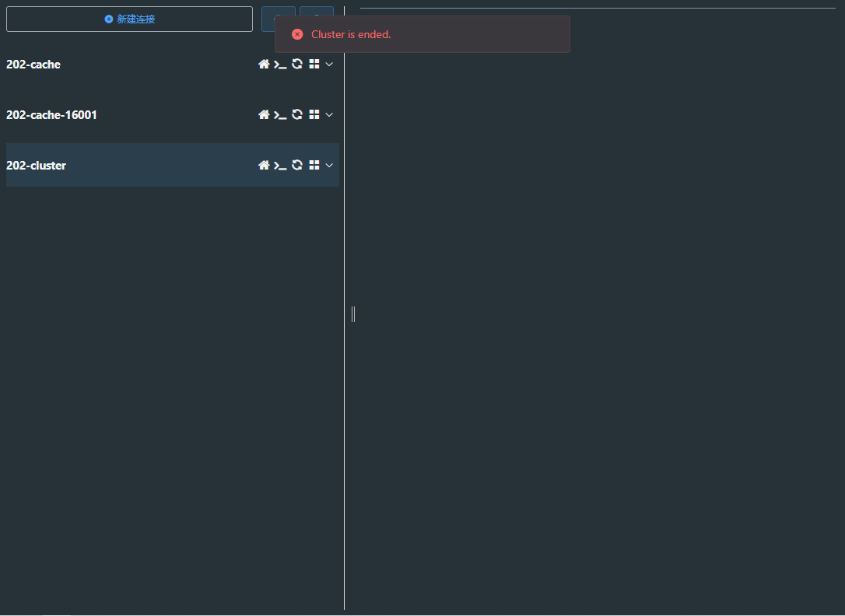Open the CLI terminal for 202-cache
845x616 pixels.
[x=280, y=64]
